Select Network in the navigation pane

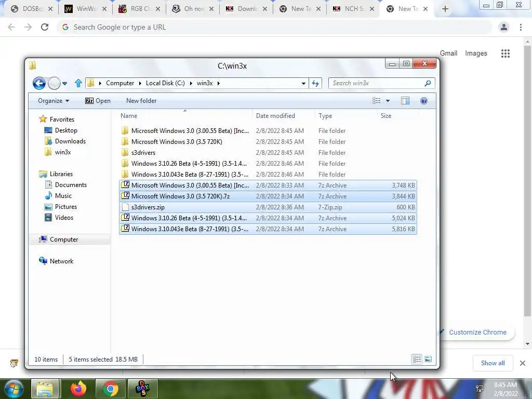[x=56, y=261]
